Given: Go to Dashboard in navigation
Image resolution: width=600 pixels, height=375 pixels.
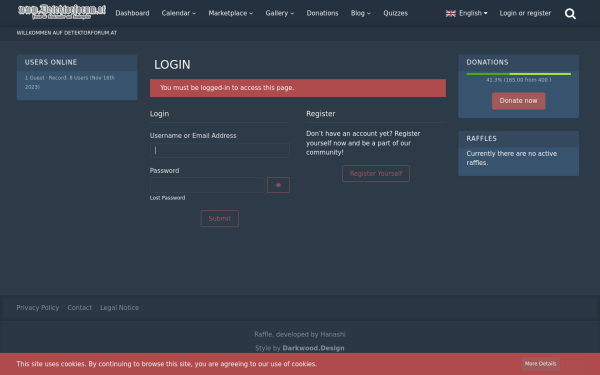Looking at the screenshot, I should point(132,13).
